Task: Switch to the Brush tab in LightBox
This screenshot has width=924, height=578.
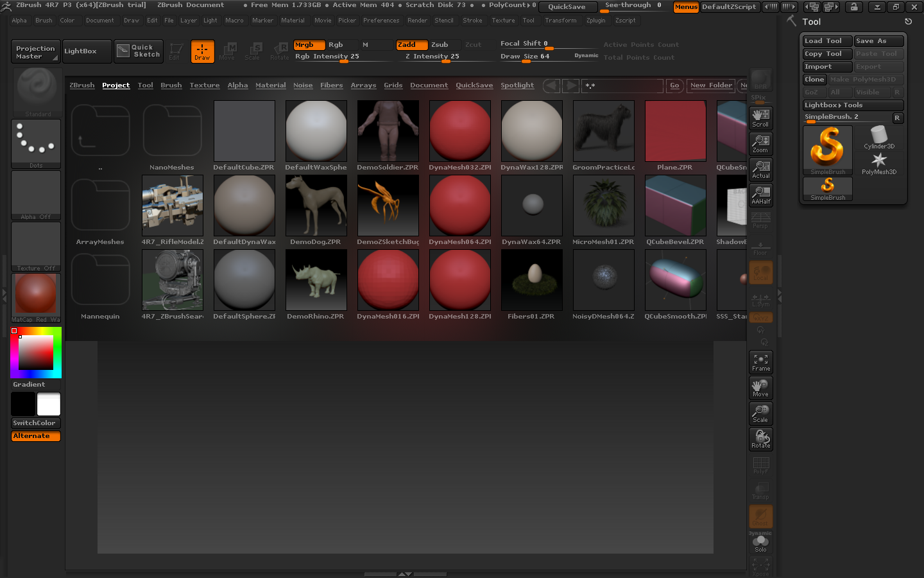Action: (x=171, y=85)
